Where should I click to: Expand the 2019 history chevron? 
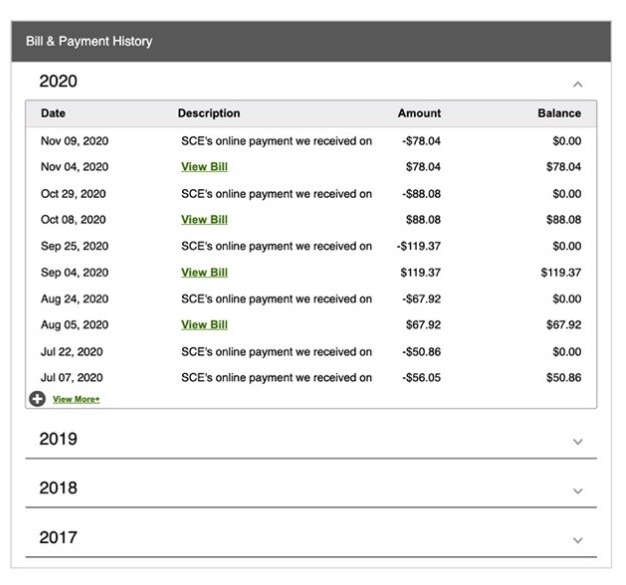pos(577,441)
